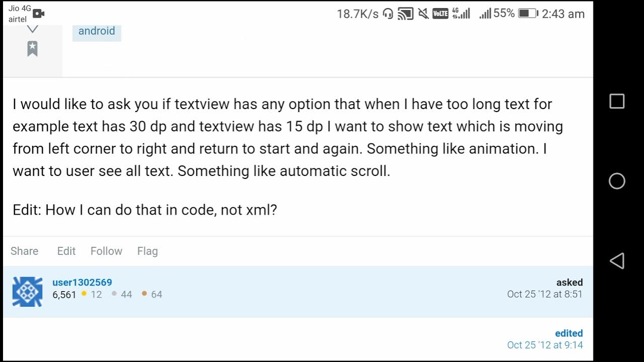This screenshot has width=644, height=362.
Task: Tap the muted sound status icon
Action: pyautogui.click(x=424, y=14)
